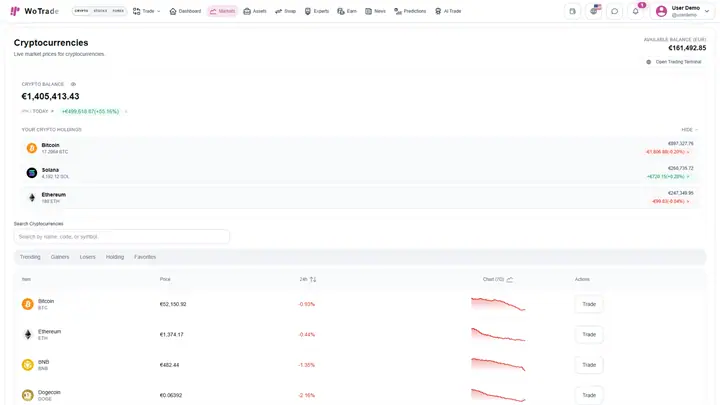This screenshot has height=405, width=720.
Task: Trade button for Dogecoin row
Action: (x=589, y=395)
